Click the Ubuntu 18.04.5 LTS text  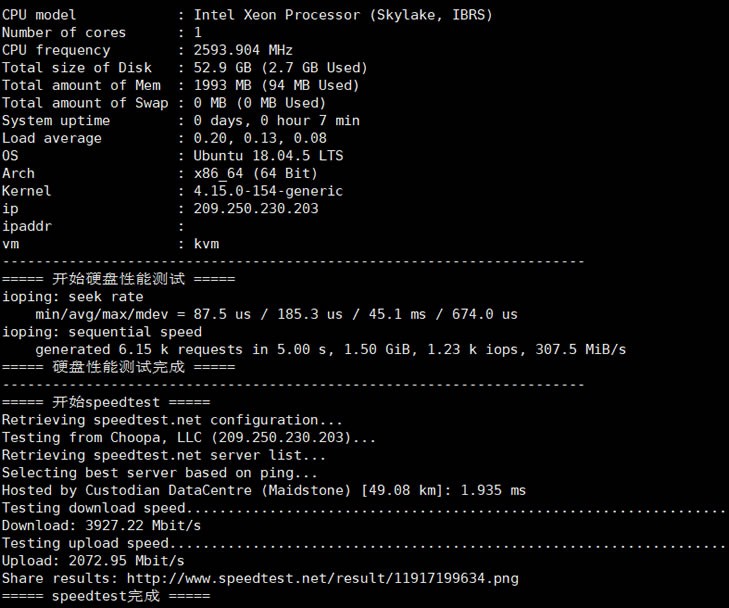[x=268, y=155]
